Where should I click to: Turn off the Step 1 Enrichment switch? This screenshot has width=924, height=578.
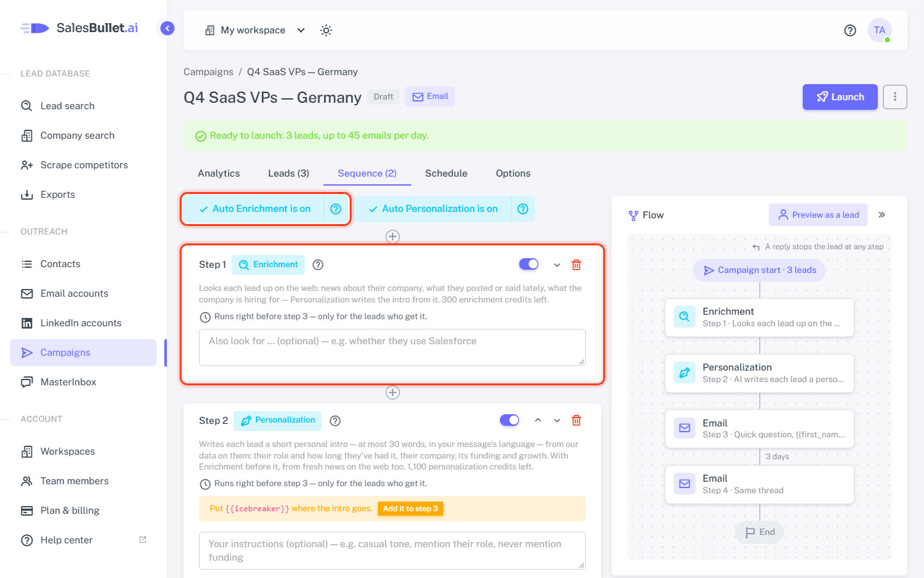[529, 264]
